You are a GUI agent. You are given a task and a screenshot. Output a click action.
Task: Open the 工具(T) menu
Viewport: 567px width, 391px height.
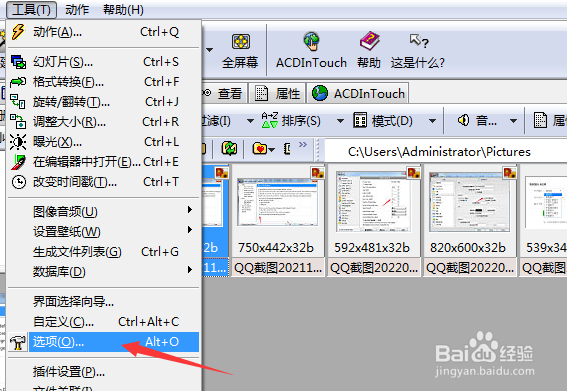31,9
